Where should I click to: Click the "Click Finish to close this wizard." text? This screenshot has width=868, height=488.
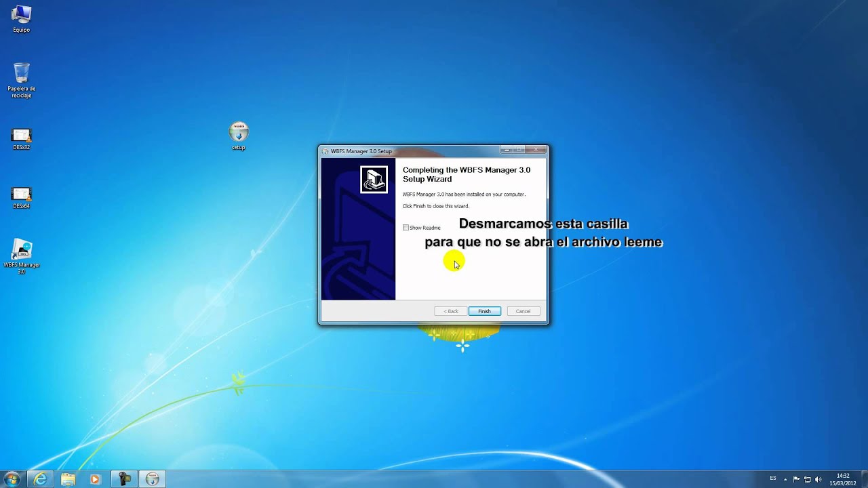[435, 206]
